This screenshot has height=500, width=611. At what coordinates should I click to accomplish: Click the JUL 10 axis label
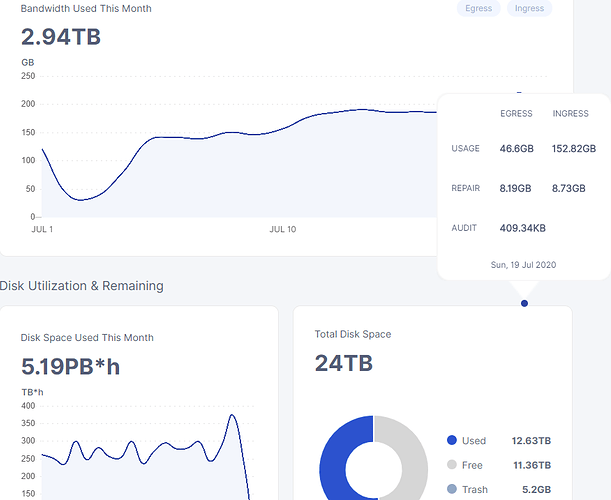[282, 230]
